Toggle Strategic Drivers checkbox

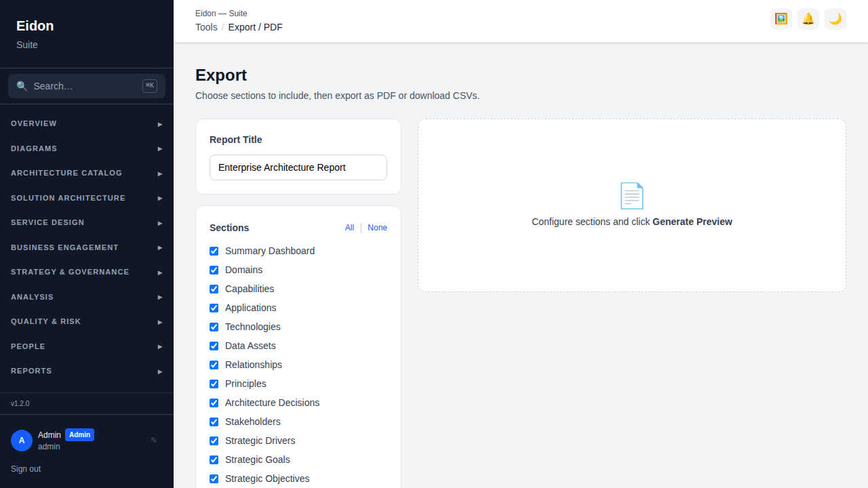214,441
